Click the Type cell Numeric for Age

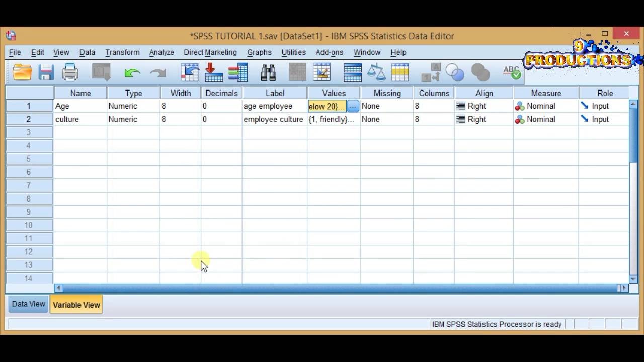(133, 106)
